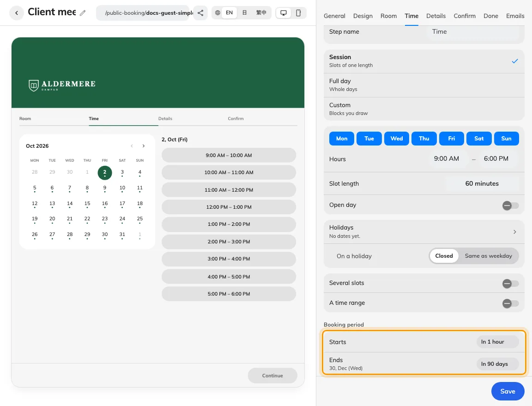Image resolution: width=532 pixels, height=406 pixels.
Task: Click the public booking URL field
Action: click(x=143, y=13)
